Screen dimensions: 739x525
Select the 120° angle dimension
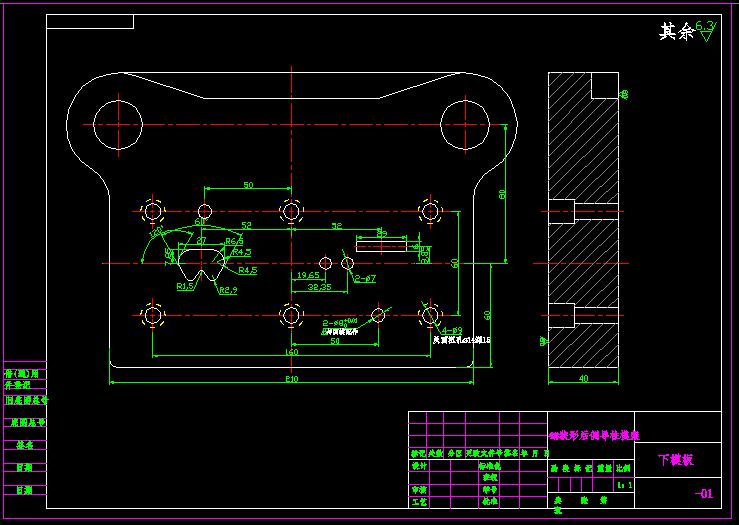point(156,232)
